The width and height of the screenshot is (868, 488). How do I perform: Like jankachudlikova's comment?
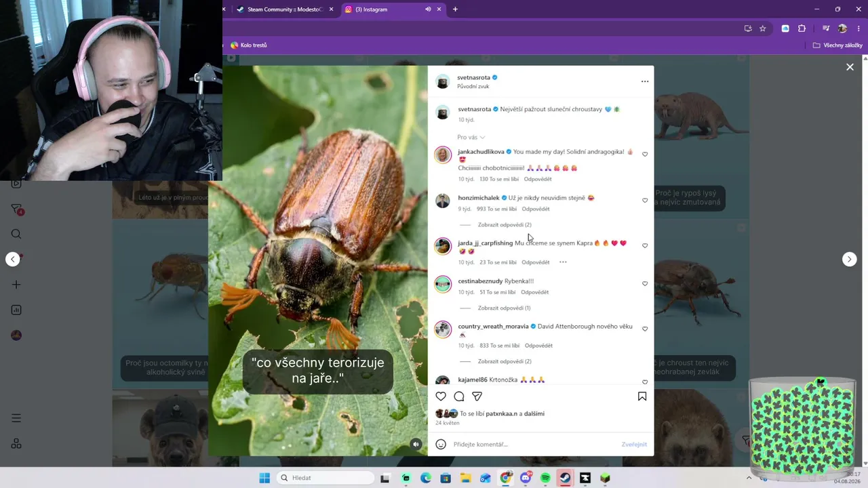coord(645,155)
